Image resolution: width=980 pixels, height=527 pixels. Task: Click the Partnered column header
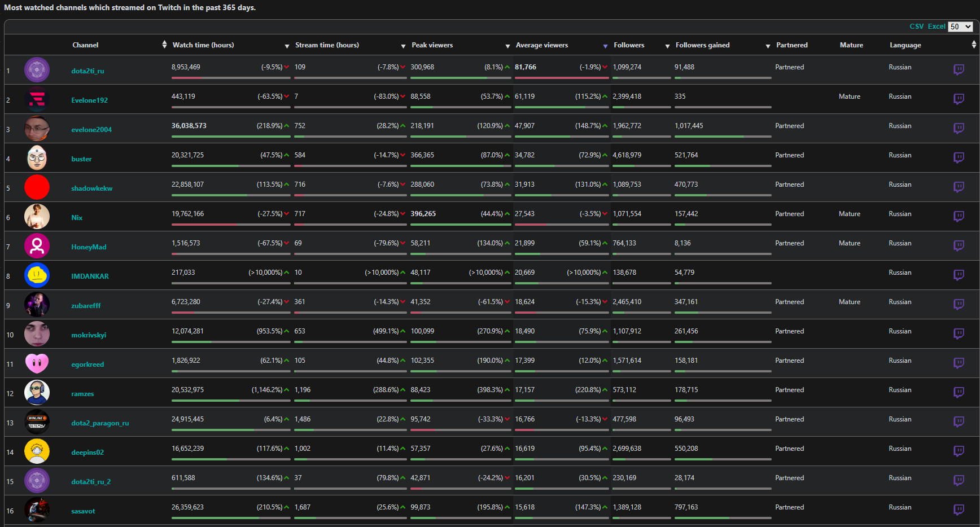tap(791, 45)
